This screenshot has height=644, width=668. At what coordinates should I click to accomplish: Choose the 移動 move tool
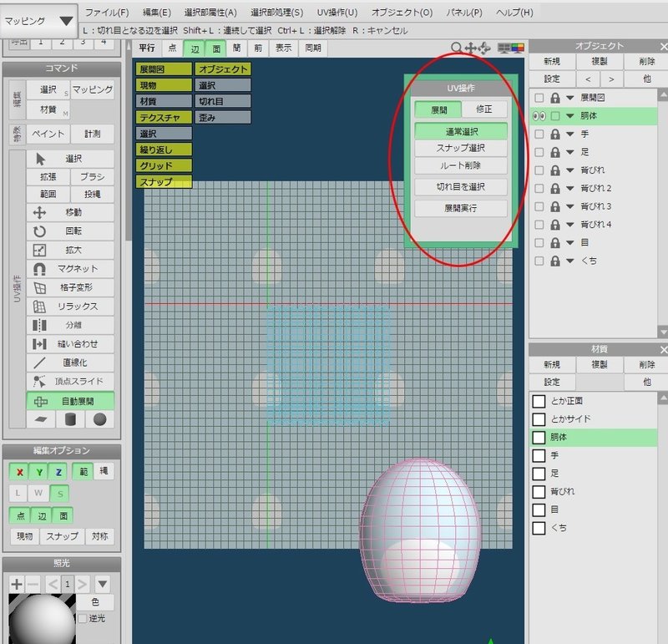70,212
